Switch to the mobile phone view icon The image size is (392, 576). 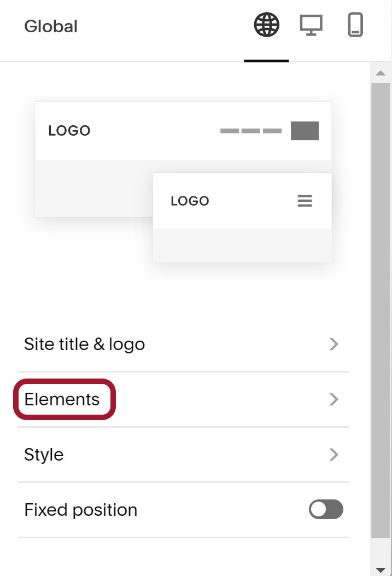(355, 25)
